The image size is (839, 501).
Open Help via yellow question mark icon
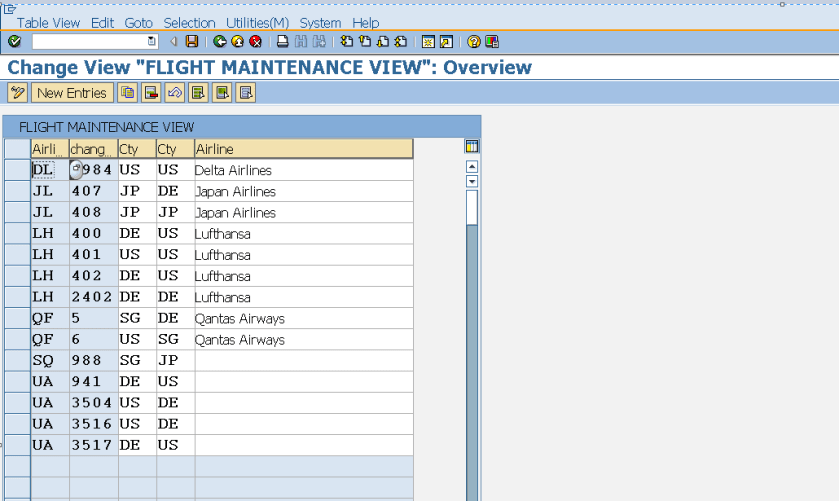(474, 42)
